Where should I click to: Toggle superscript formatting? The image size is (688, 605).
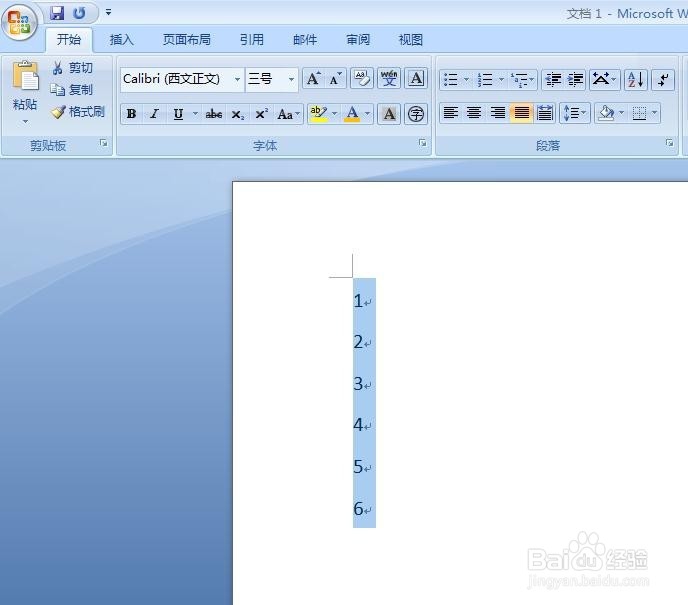[x=262, y=114]
